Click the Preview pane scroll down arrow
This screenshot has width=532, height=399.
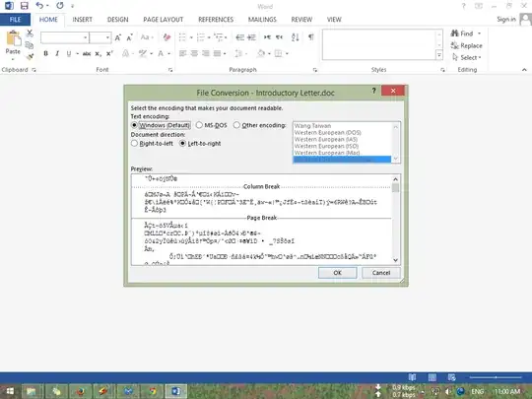[x=396, y=260]
